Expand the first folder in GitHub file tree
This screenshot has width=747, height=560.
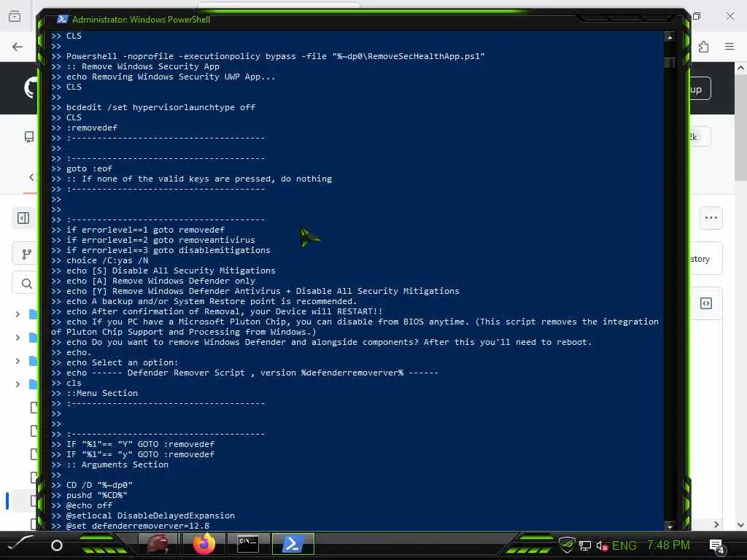tap(18, 314)
